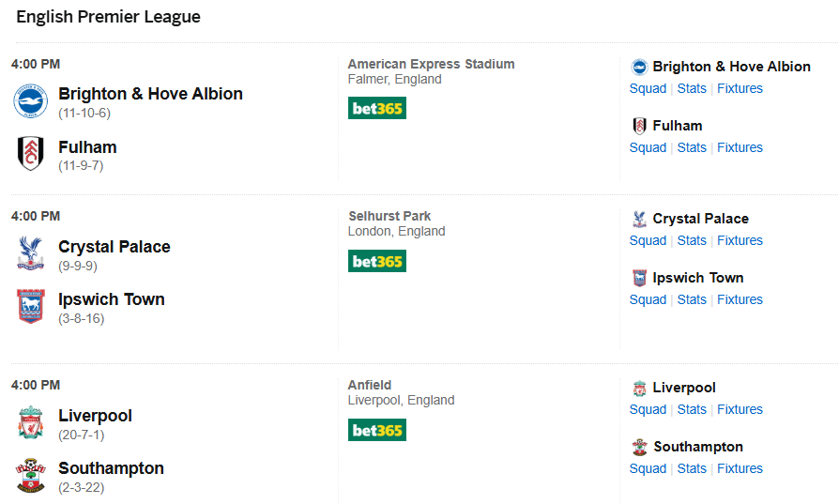Select Southampton team name in match listing
Screen dimensions: 839x504
111,468
